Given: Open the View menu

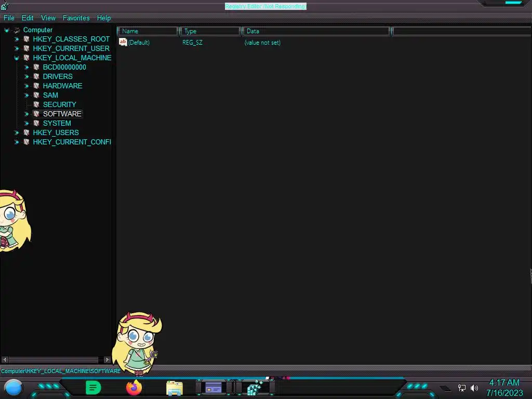Looking at the screenshot, I should 48,18.
